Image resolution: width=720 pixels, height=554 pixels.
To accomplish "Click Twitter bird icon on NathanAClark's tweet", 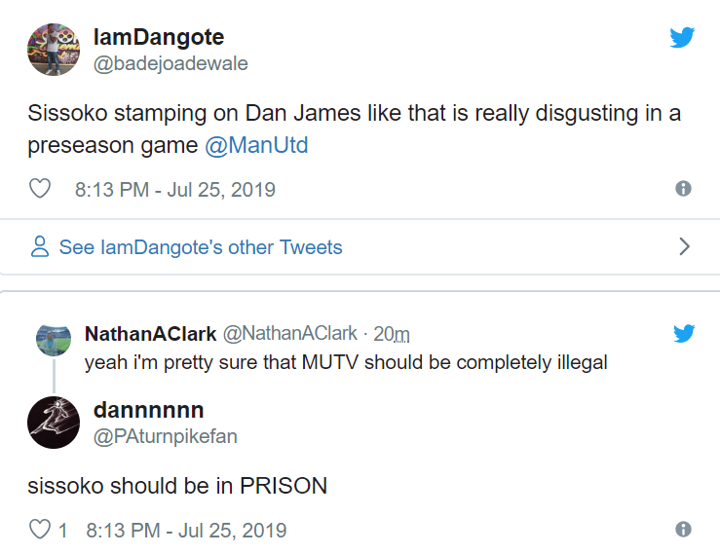I will click(683, 333).
